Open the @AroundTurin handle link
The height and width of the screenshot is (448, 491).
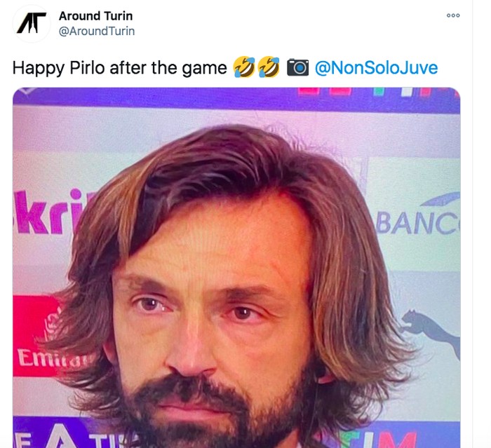[x=97, y=31]
